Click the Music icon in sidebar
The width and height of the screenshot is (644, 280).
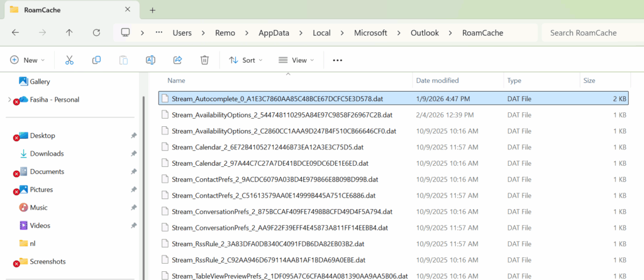point(23,207)
